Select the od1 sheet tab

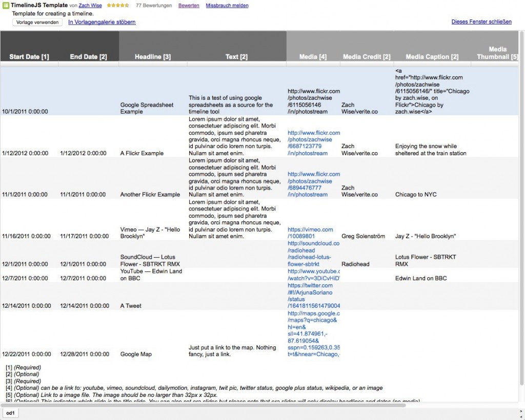tap(11, 413)
